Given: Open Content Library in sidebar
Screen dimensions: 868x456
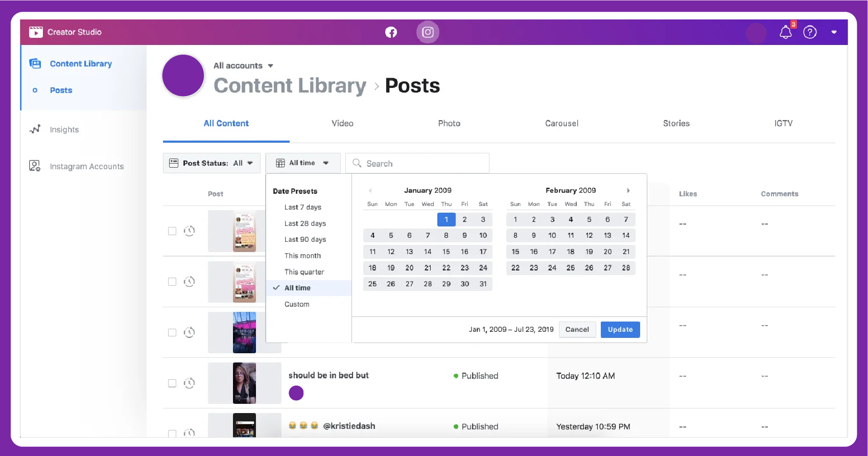Looking at the screenshot, I should (81, 63).
